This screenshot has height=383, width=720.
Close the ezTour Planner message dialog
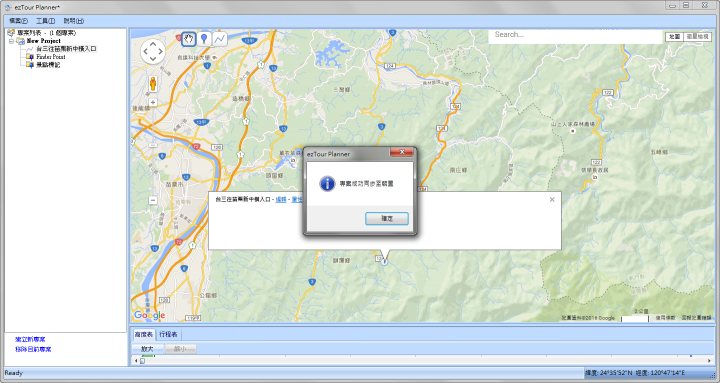(x=401, y=152)
